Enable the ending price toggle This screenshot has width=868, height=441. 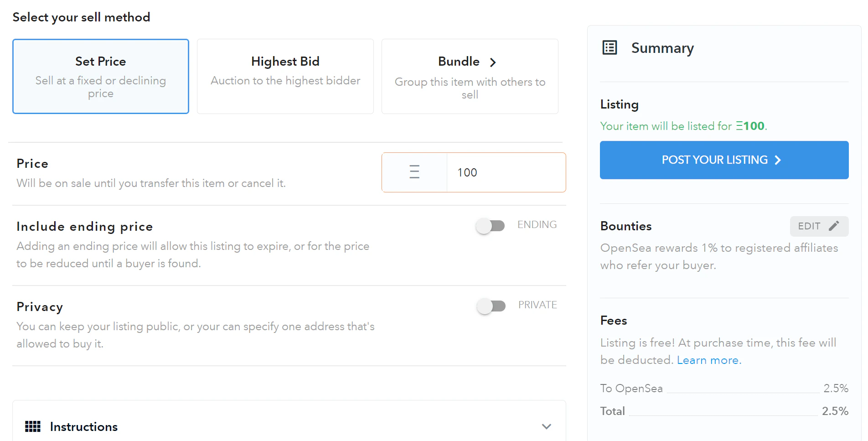(490, 226)
